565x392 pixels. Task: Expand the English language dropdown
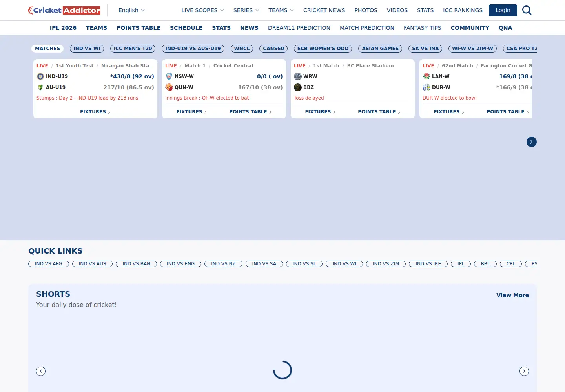pos(131,10)
